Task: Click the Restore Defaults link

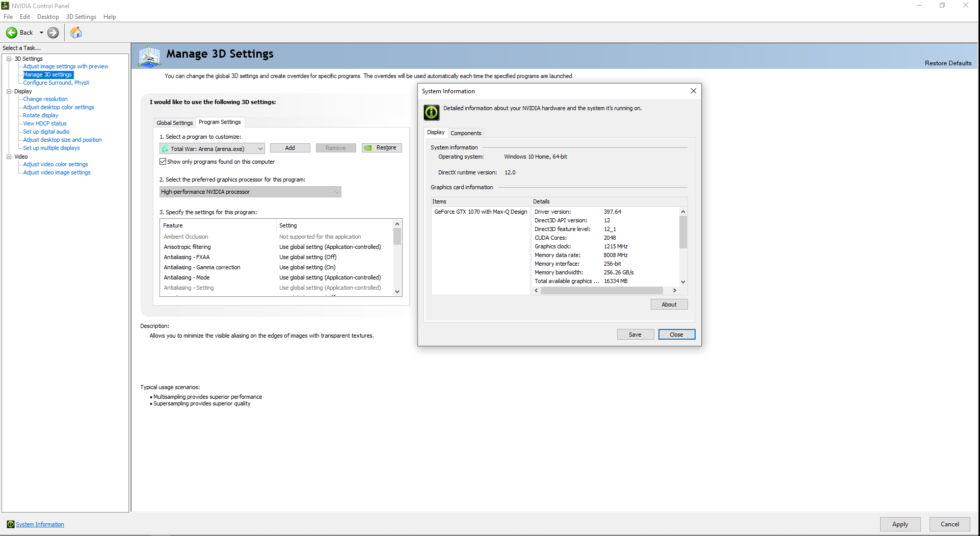Action: point(947,63)
